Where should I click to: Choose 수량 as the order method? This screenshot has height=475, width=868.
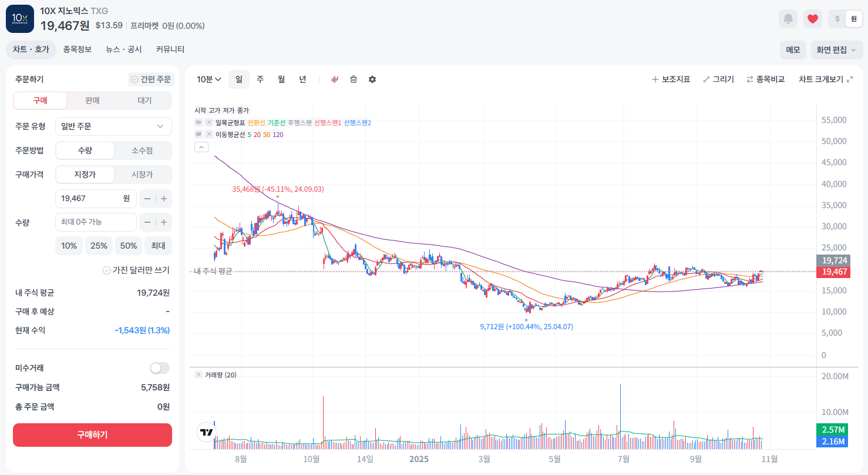tap(85, 150)
